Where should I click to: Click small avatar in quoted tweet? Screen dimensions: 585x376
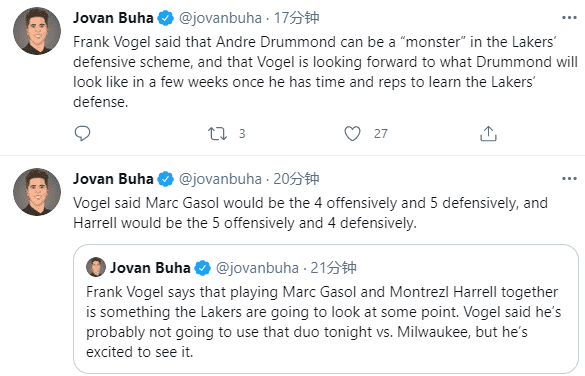[96, 267]
